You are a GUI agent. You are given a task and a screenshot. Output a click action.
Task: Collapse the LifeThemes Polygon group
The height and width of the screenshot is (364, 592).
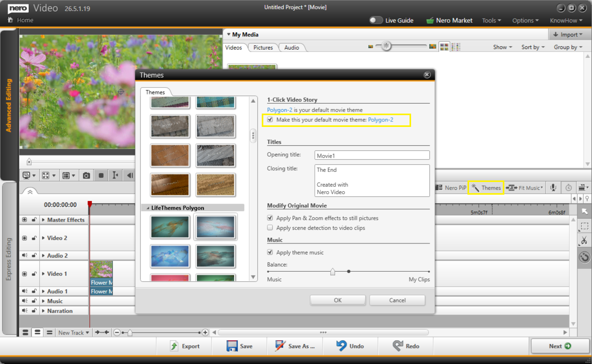point(148,208)
